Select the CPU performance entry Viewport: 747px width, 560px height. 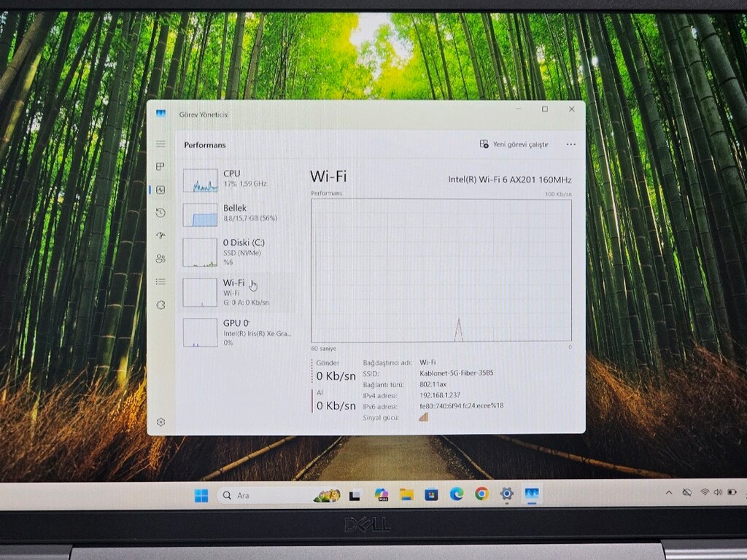(x=237, y=179)
